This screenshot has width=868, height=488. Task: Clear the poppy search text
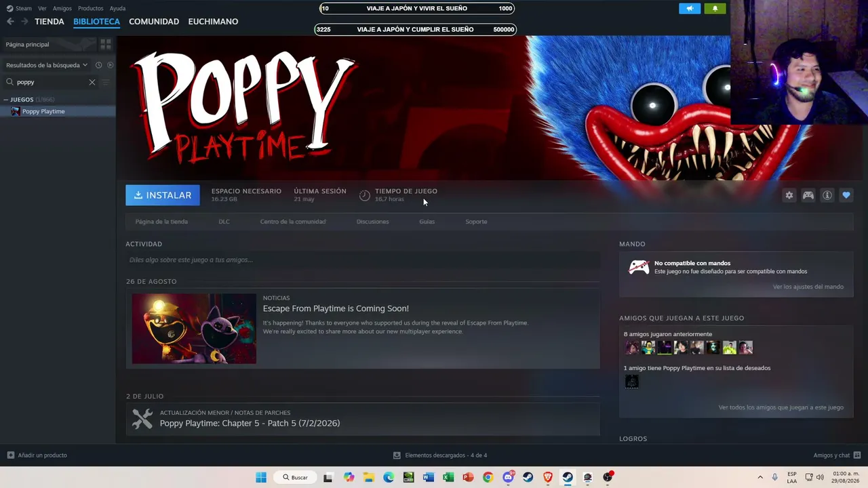click(92, 82)
